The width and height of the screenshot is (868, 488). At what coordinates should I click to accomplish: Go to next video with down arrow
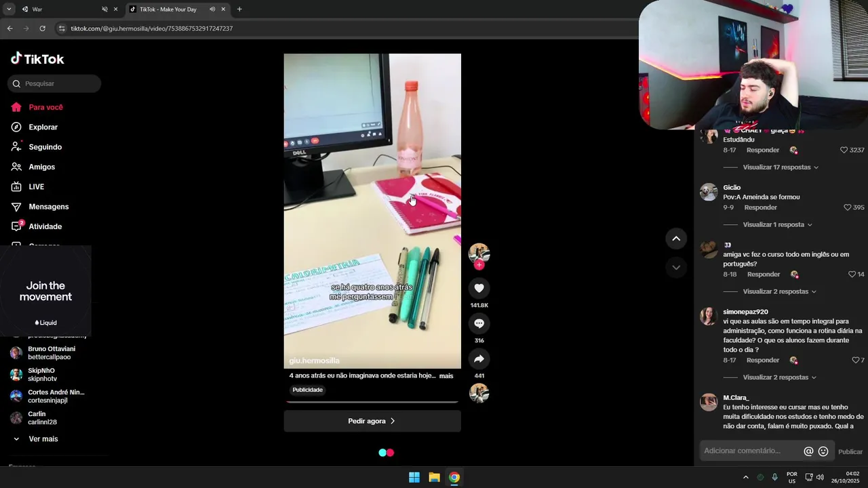676,268
